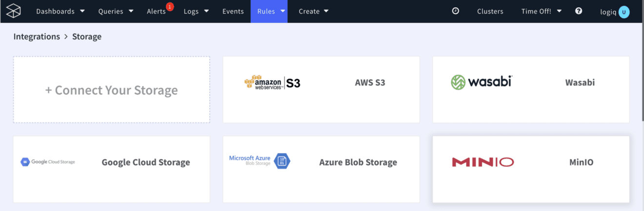Click the Connect Your Storage card

(x=112, y=90)
